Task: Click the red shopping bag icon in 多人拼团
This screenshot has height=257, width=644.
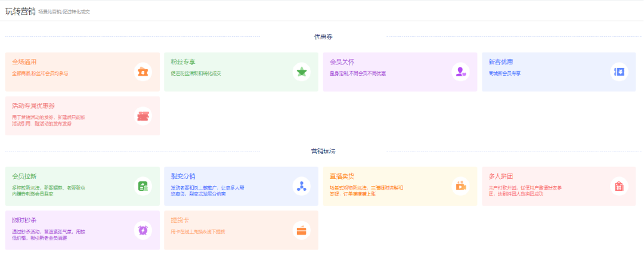Action: 620,187
